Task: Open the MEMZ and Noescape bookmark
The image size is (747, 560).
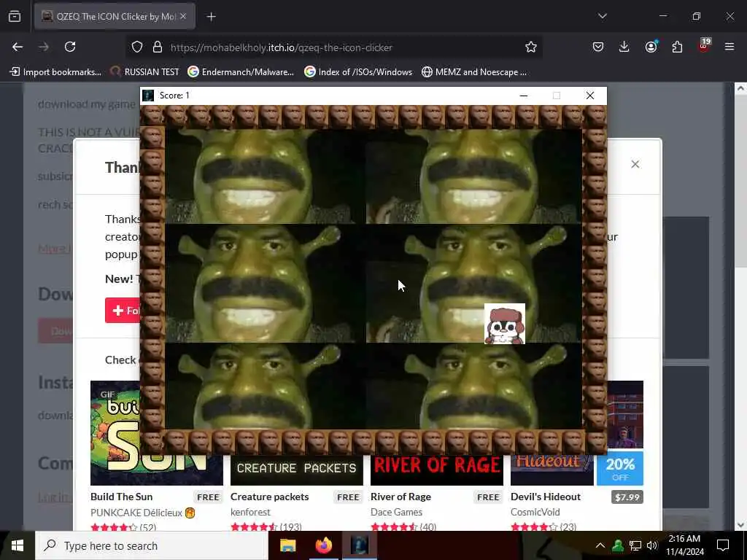Action: click(474, 72)
